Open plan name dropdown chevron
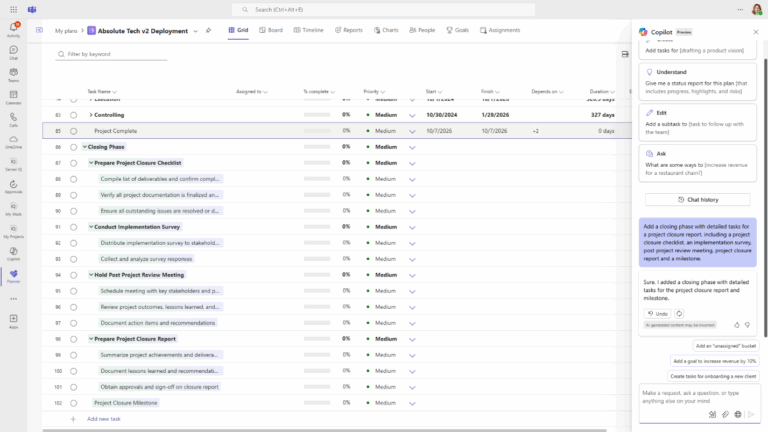The height and width of the screenshot is (432, 768). (x=195, y=31)
